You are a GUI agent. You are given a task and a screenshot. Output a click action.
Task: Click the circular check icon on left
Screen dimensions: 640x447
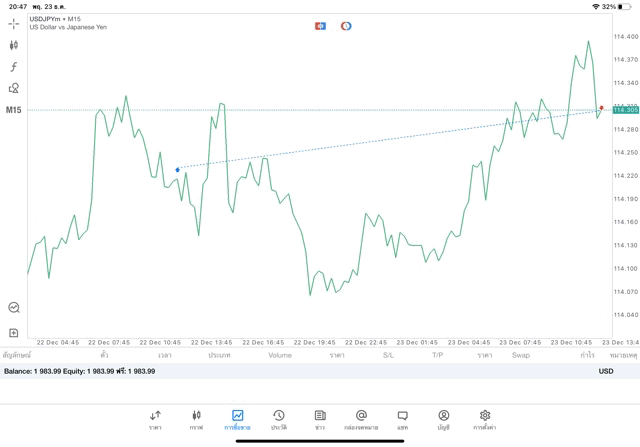(x=14, y=308)
